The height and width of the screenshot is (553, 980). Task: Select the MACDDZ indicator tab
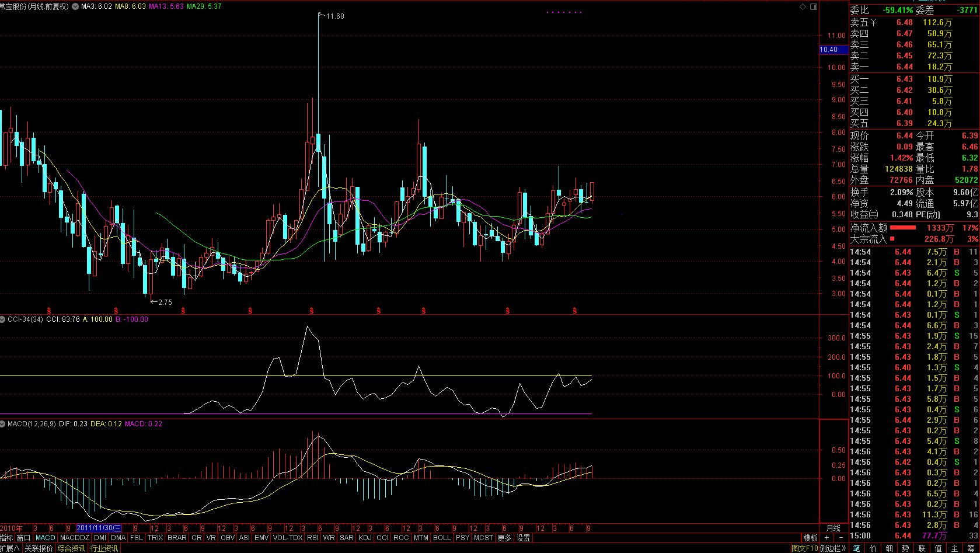[x=75, y=538]
